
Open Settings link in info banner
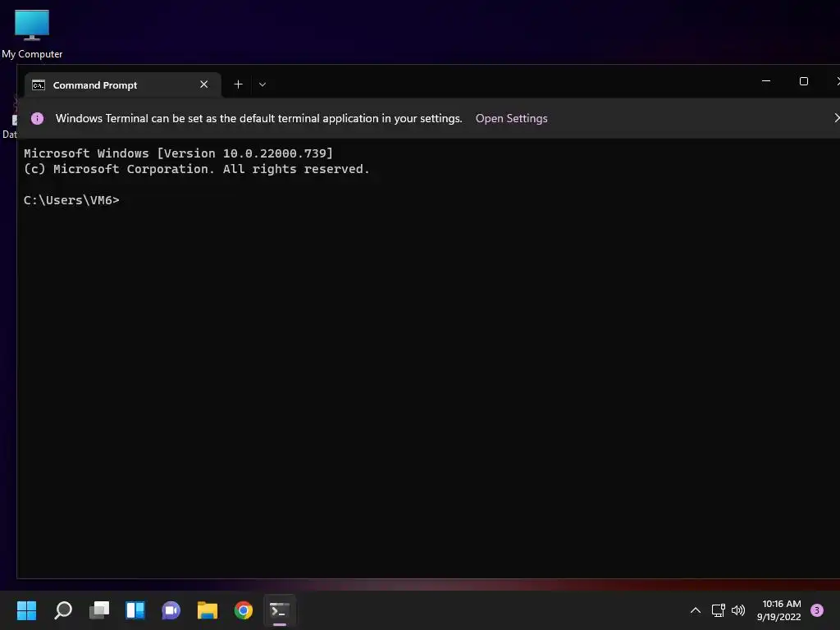[512, 118]
